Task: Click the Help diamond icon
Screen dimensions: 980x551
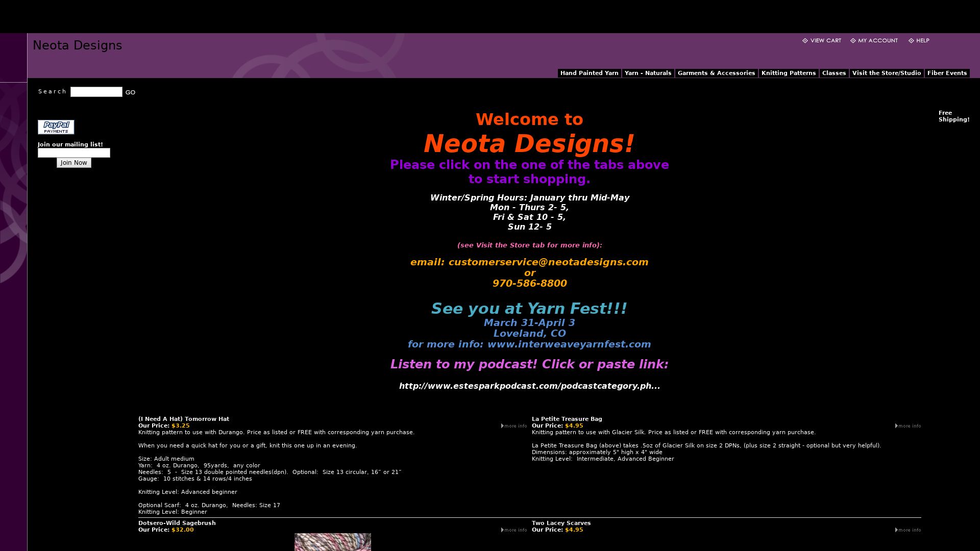Action: 911,41
